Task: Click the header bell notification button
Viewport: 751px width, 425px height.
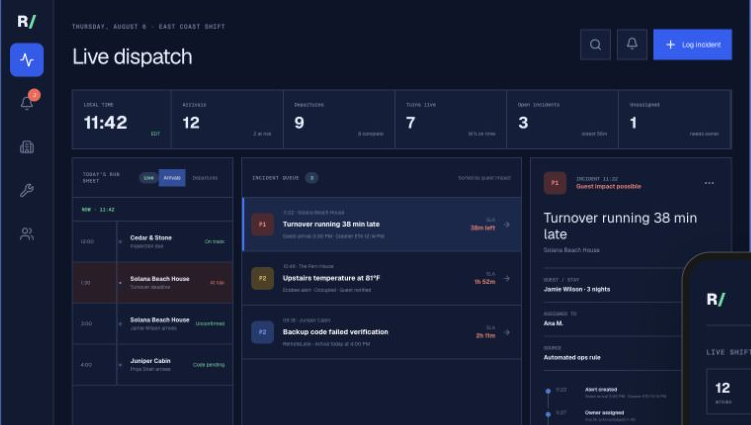Action: click(x=632, y=45)
